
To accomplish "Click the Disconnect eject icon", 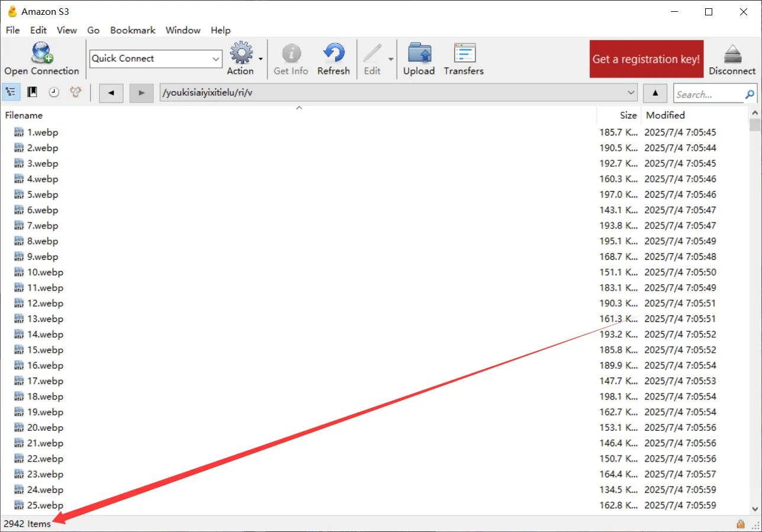I will click(732, 53).
